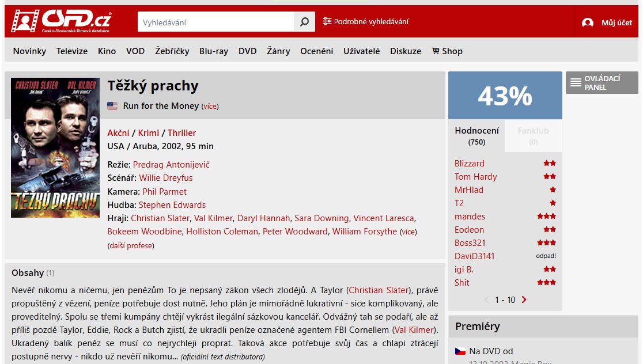Open Žebříčky rankings

click(x=172, y=51)
